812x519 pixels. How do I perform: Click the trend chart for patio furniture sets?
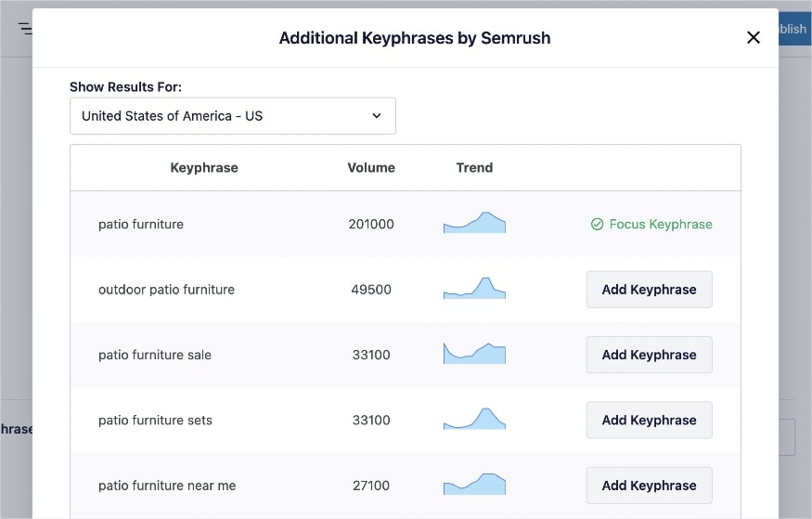pyautogui.click(x=474, y=419)
